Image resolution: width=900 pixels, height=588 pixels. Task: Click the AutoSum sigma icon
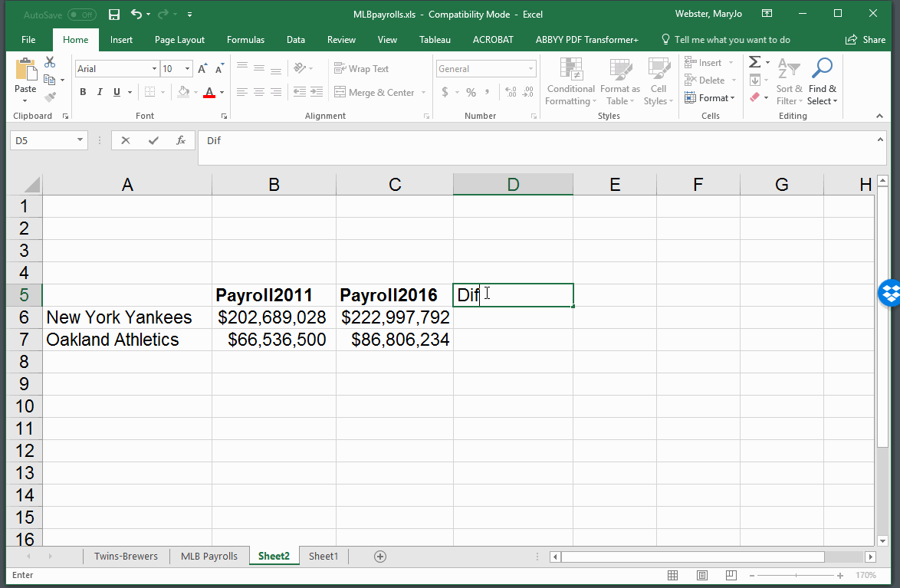755,62
